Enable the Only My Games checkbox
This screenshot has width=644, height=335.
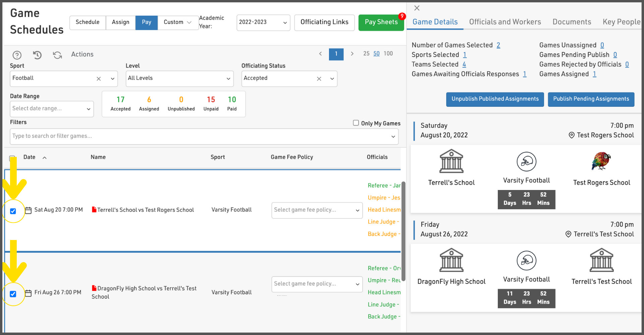[356, 123]
